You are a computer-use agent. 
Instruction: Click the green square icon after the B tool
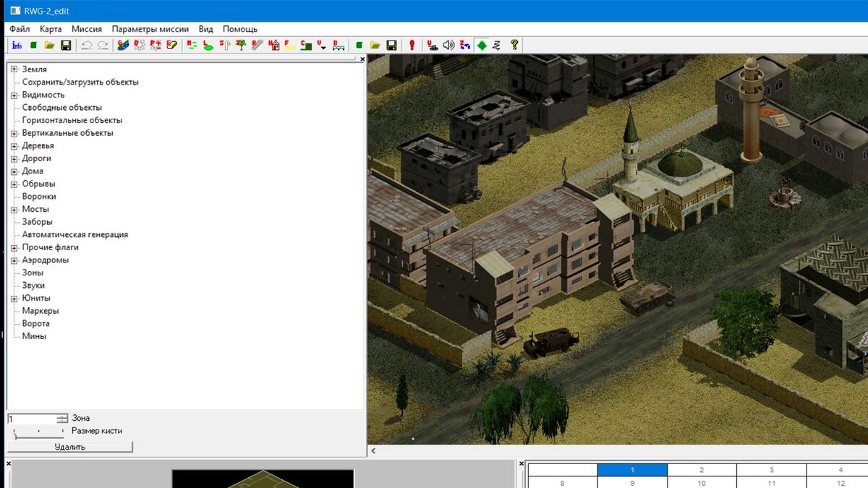pos(359,45)
